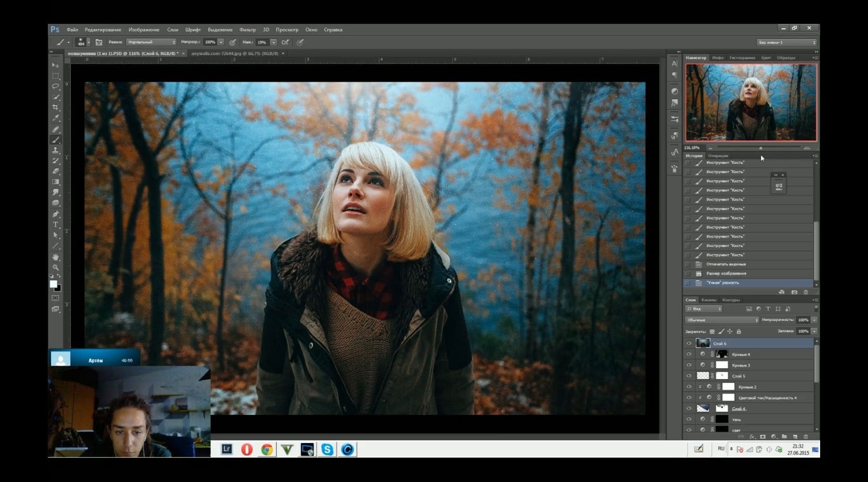
Task: Open the Brush panel toggle in options bar
Action: pyautogui.click(x=99, y=42)
